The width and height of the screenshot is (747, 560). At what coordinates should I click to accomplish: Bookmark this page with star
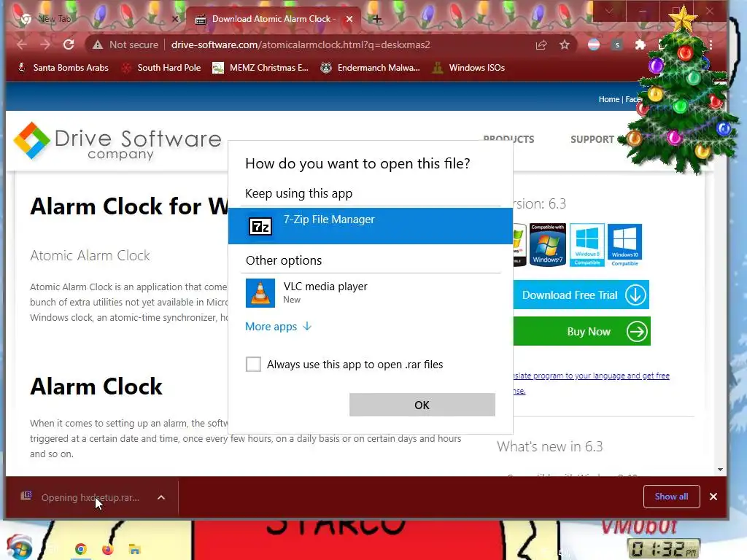(565, 44)
